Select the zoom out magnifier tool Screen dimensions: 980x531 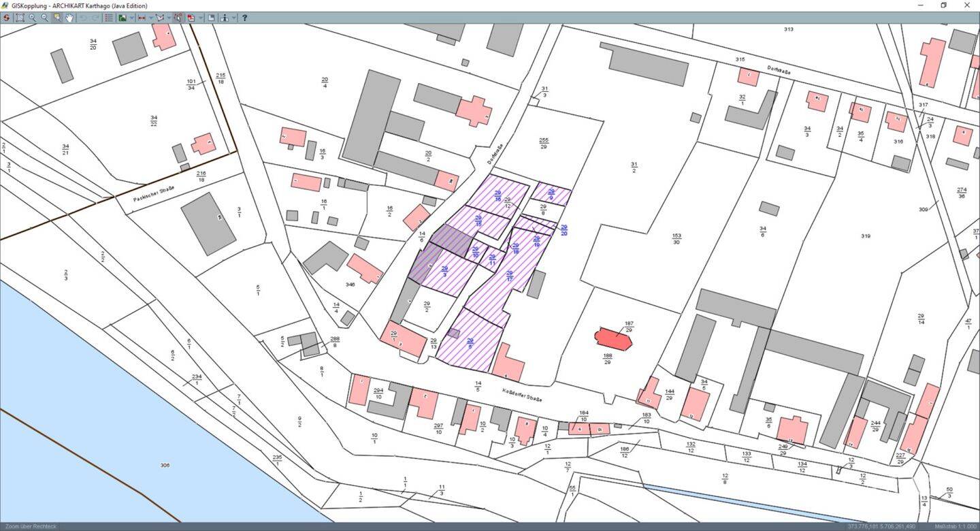(44, 18)
